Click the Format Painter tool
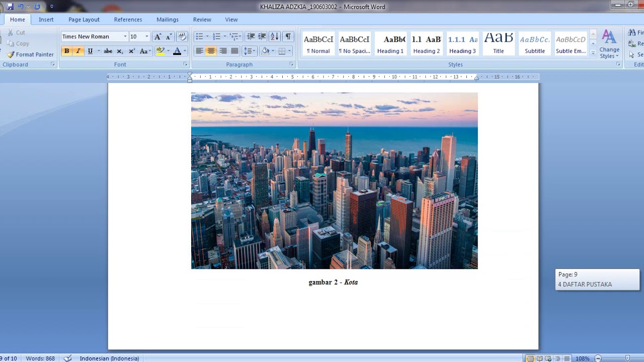Screen dimensions: 644x362 [x=30, y=54]
